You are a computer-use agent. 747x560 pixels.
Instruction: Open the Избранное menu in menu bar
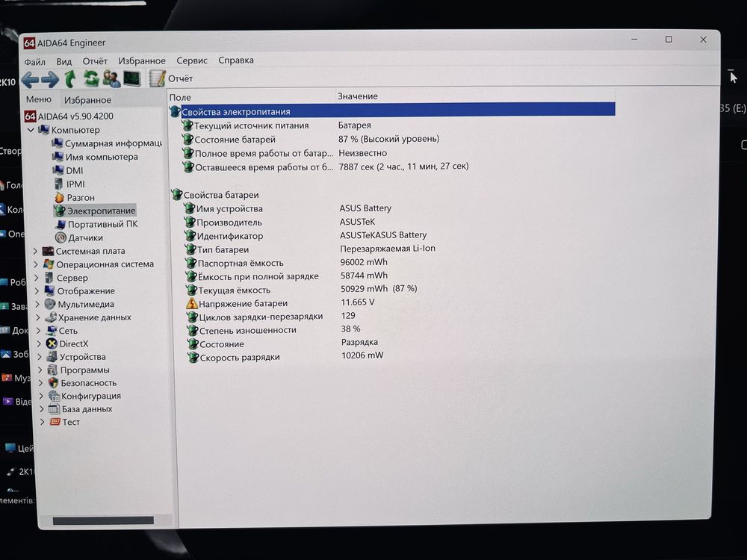pyautogui.click(x=142, y=61)
